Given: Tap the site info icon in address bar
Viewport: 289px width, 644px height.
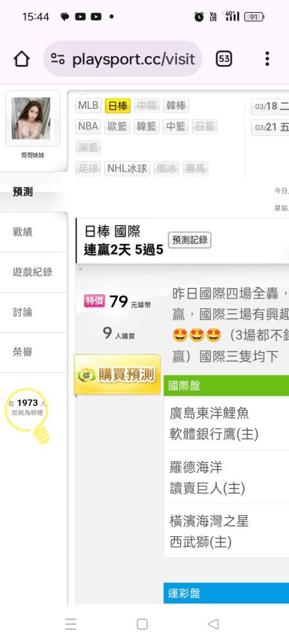Looking at the screenshot, I should coord(58,59).
